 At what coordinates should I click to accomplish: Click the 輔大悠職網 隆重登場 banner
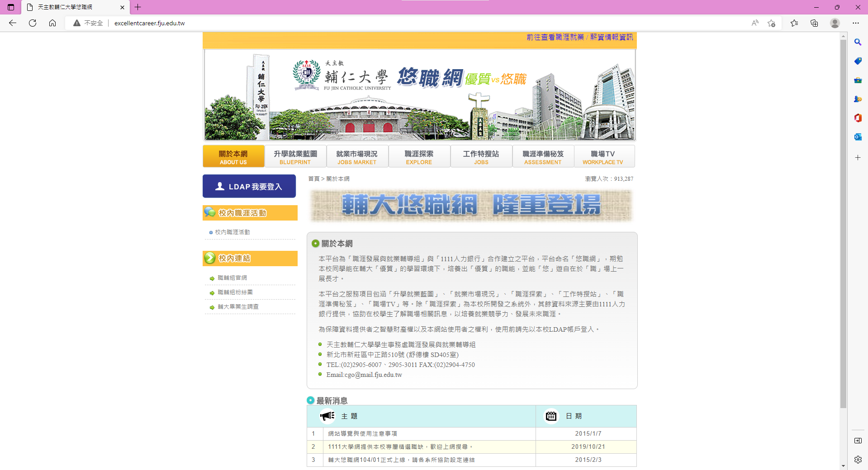471,206
